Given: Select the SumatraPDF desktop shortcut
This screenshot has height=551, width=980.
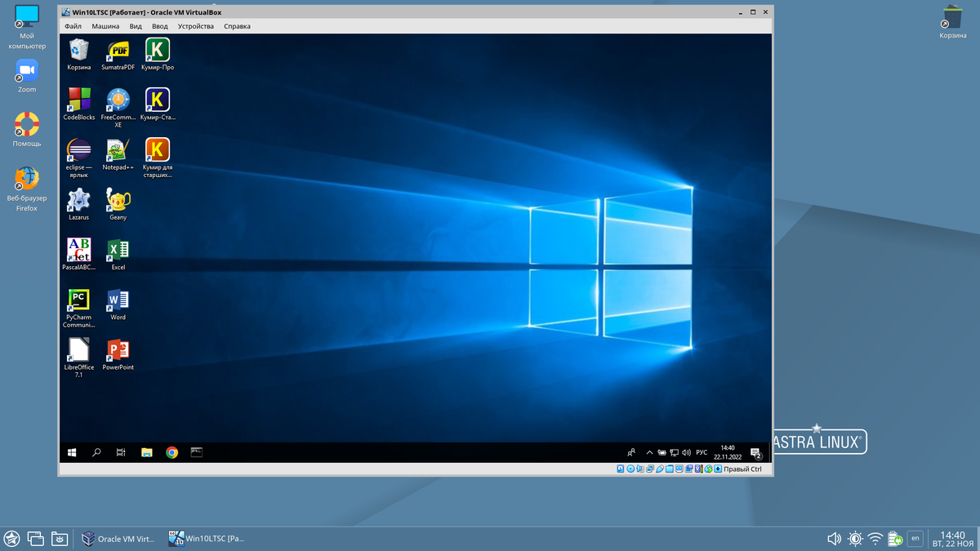Looking at the screenshot, I should tap(118, 55).
